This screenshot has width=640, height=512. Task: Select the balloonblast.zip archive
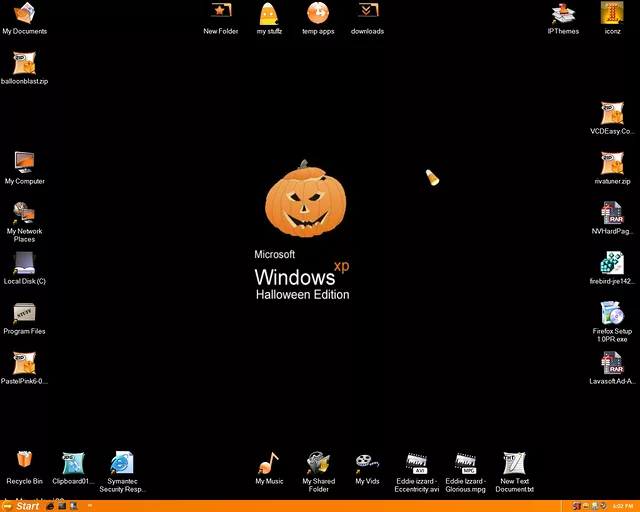[24, 64]
